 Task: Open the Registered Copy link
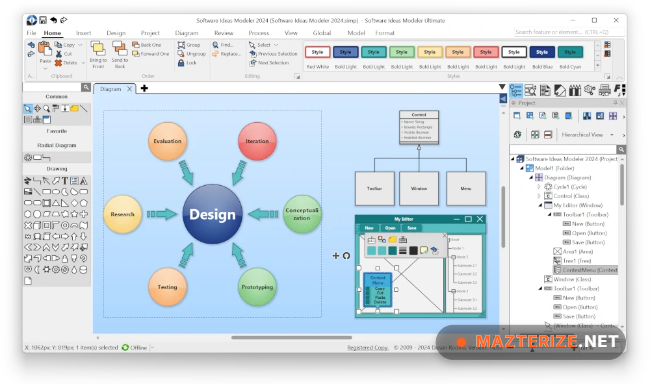(367, 348)
